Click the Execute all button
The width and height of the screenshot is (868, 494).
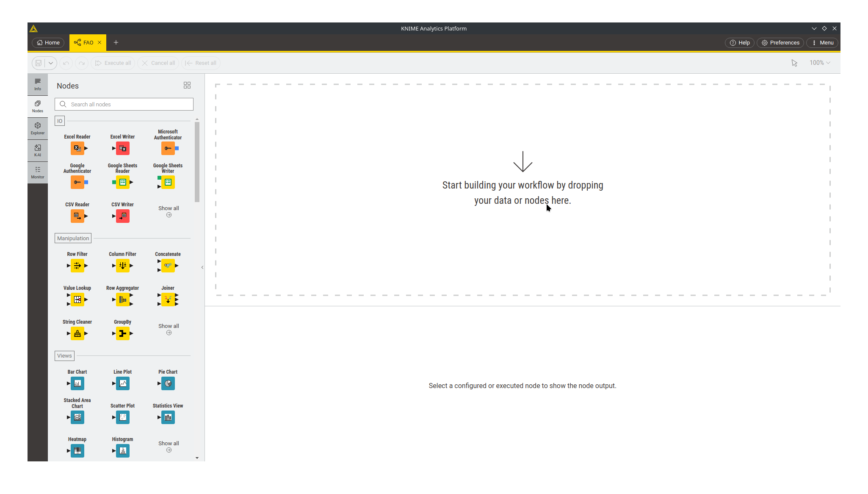(x=112, y=63)
